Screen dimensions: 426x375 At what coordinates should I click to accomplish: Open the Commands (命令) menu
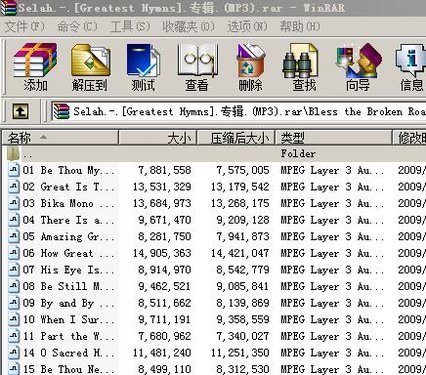click(x=77, y=27)
